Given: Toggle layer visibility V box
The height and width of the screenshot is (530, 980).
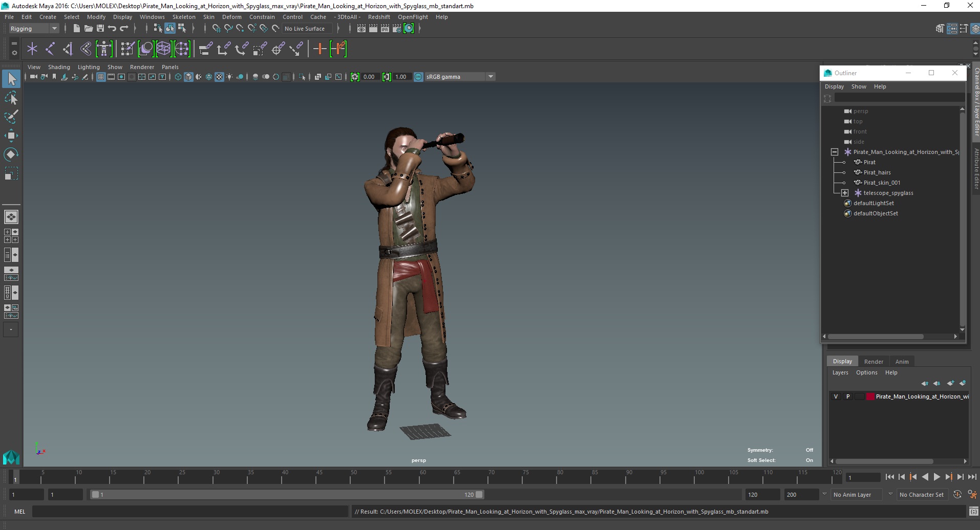Looking at the screenshot, I should pos(836,396).
